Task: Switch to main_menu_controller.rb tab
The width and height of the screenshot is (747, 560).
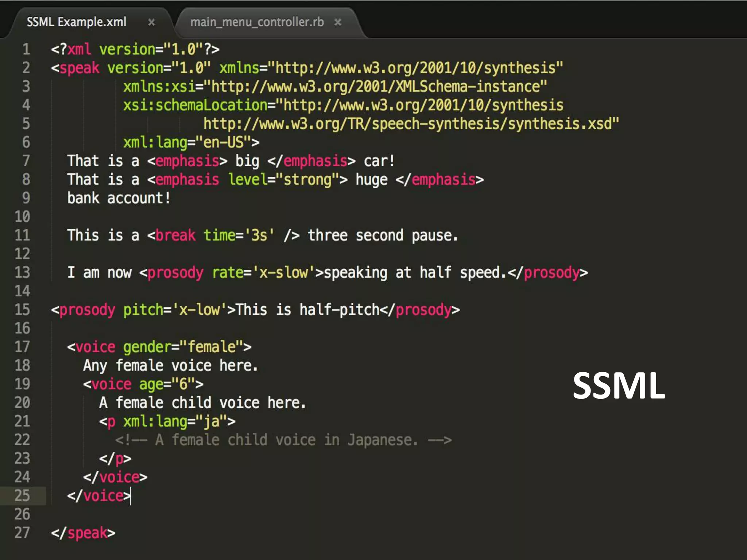Action: click(x=257, y=22)
